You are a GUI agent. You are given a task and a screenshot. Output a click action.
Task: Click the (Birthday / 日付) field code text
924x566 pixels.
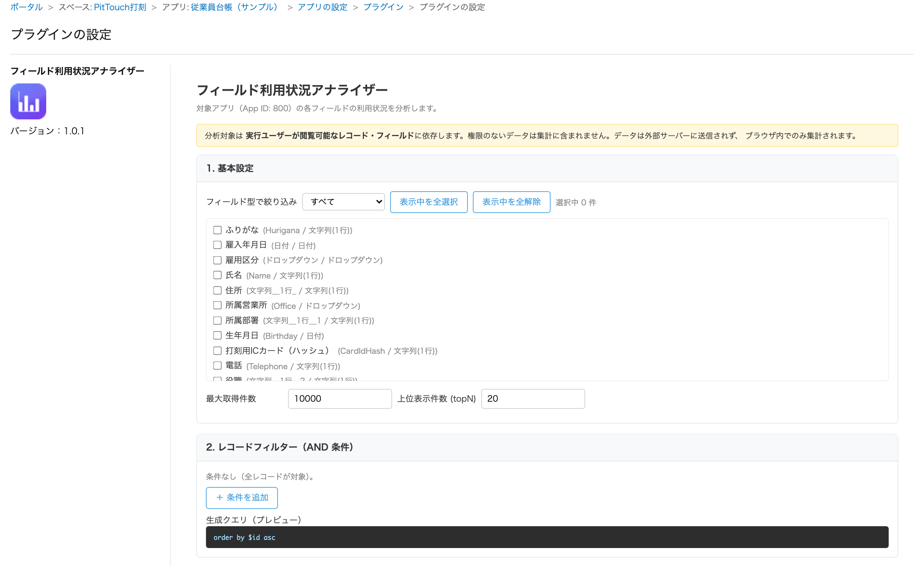pos(293,336)
